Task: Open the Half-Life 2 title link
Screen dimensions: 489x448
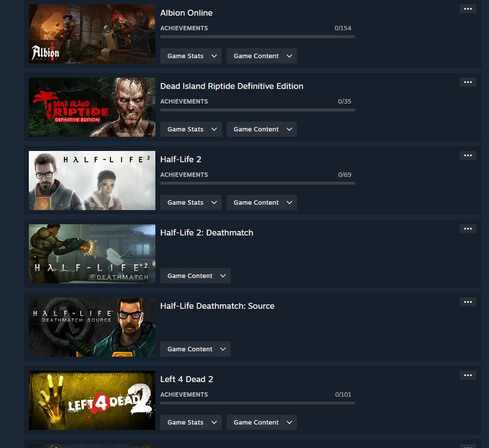Action: pyautogui.click(x=181, y=159)
